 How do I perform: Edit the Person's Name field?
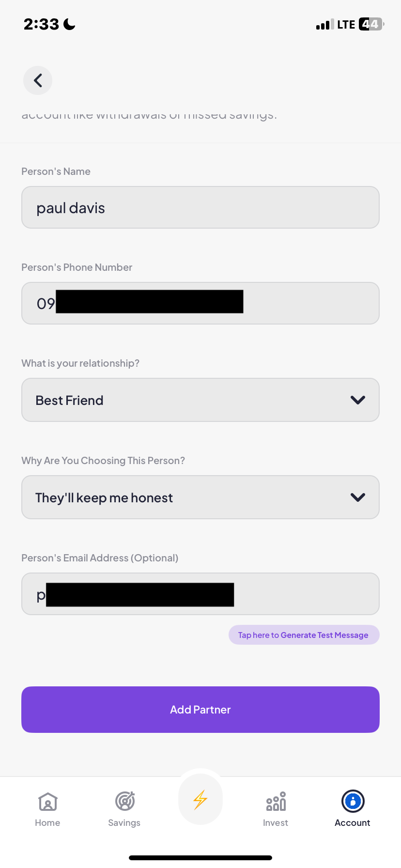coord(200,208)
